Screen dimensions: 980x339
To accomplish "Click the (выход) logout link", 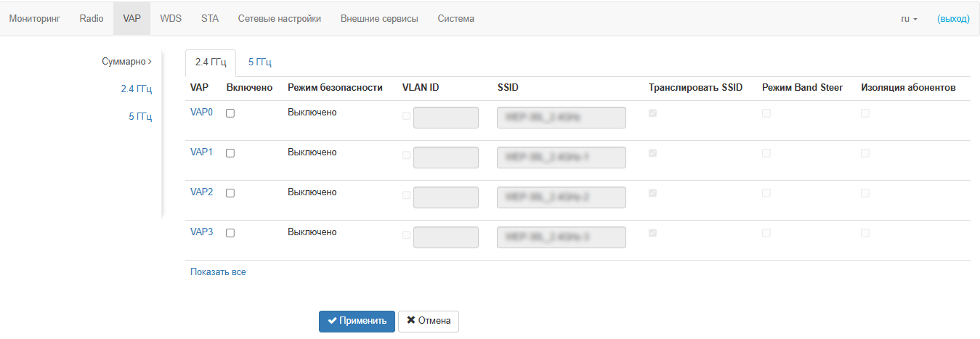I will click(953, 19).
